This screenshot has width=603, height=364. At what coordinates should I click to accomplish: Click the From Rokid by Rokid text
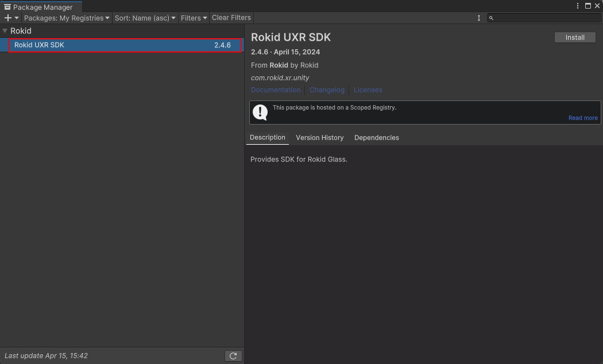(285, 65)
